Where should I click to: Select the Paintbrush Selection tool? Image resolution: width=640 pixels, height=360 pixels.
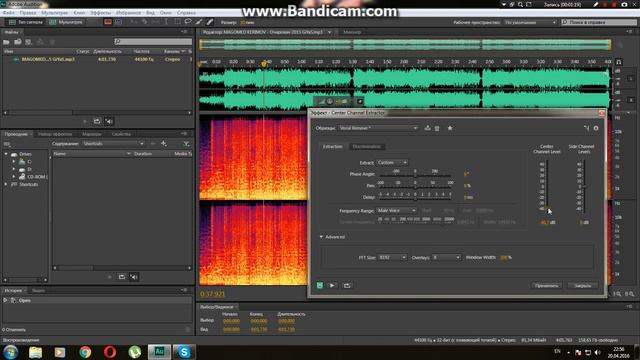199,22
